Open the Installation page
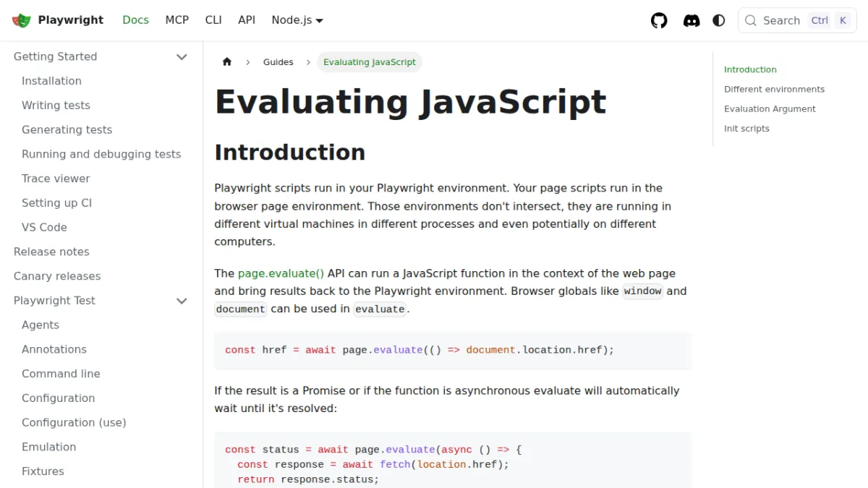The height and width of the screenshot is (488, 868). (x=51, y=81)
